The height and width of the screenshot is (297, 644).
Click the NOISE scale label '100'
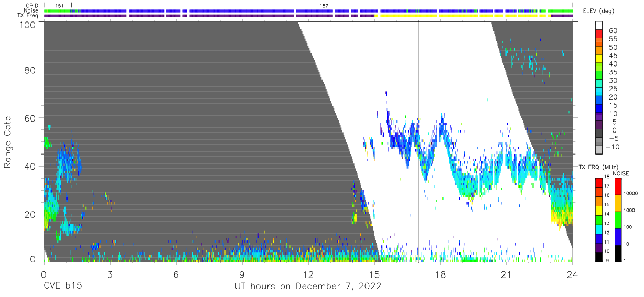click(628, 227)
